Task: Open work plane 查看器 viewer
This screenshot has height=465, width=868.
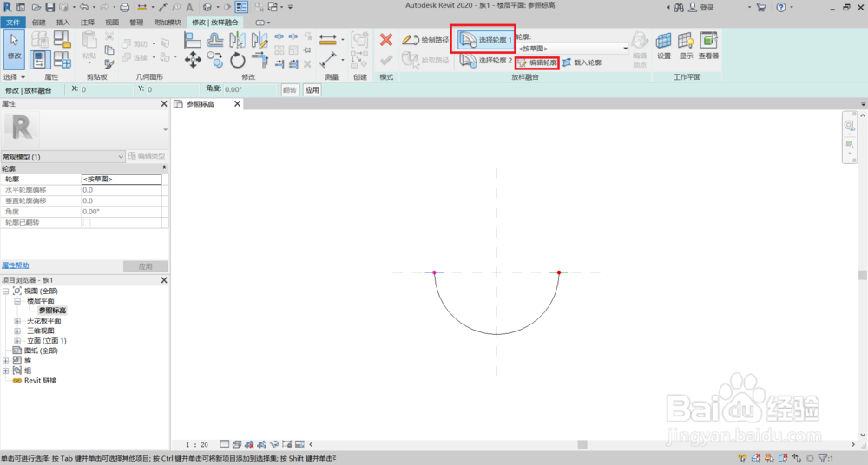Action: pyautogui.click(x=708, y=46)
